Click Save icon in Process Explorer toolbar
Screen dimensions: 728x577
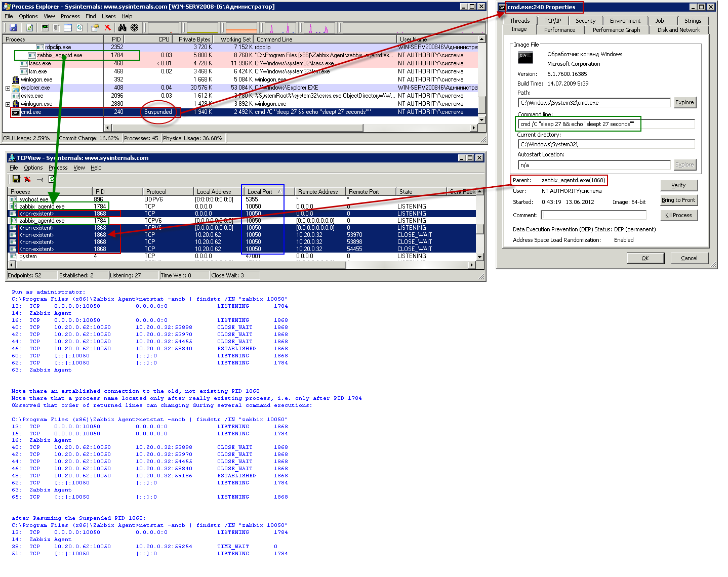[13, 28]
